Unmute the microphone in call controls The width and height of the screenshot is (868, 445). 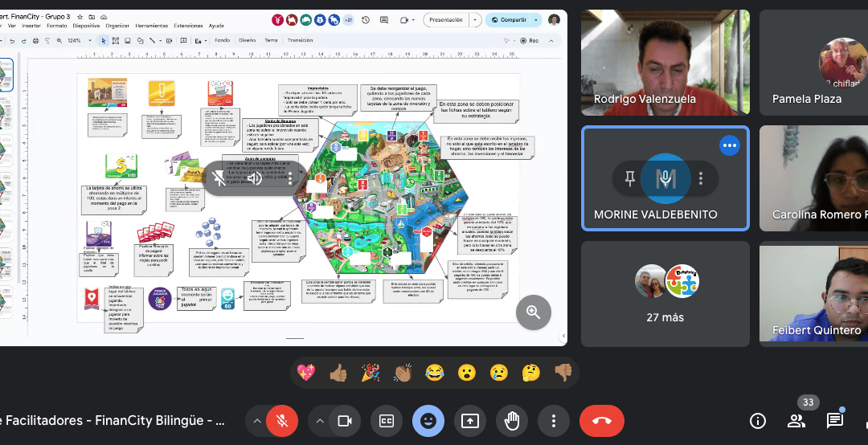(x=282, y=421)
